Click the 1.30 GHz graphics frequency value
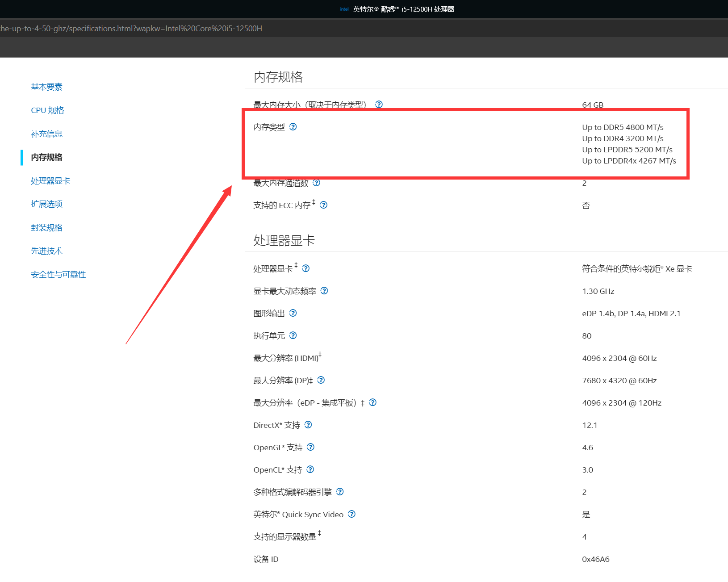 [598, 291]
